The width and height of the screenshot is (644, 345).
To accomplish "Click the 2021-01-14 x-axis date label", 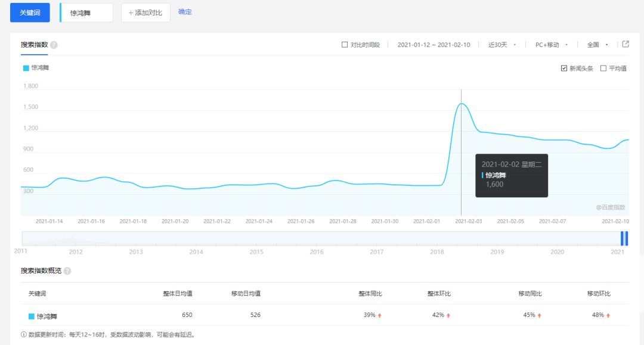I will pos(49,221).
